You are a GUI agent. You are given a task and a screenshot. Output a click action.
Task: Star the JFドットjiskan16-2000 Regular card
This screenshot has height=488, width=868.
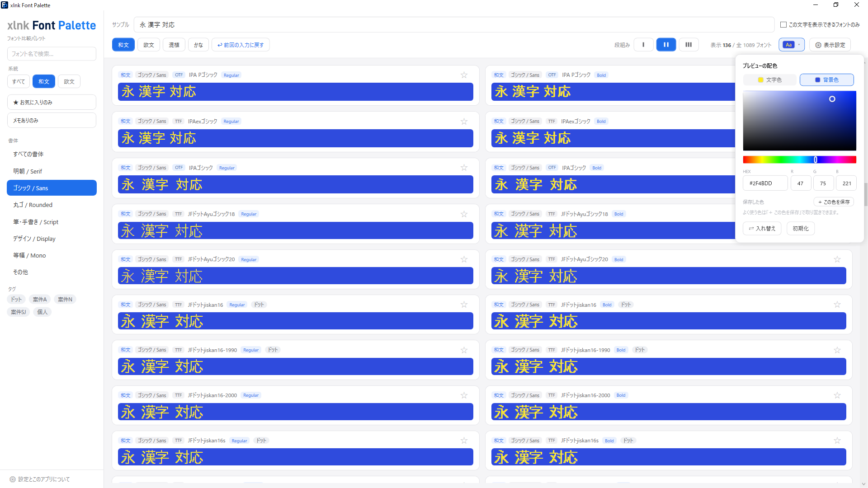pos(464,395)
